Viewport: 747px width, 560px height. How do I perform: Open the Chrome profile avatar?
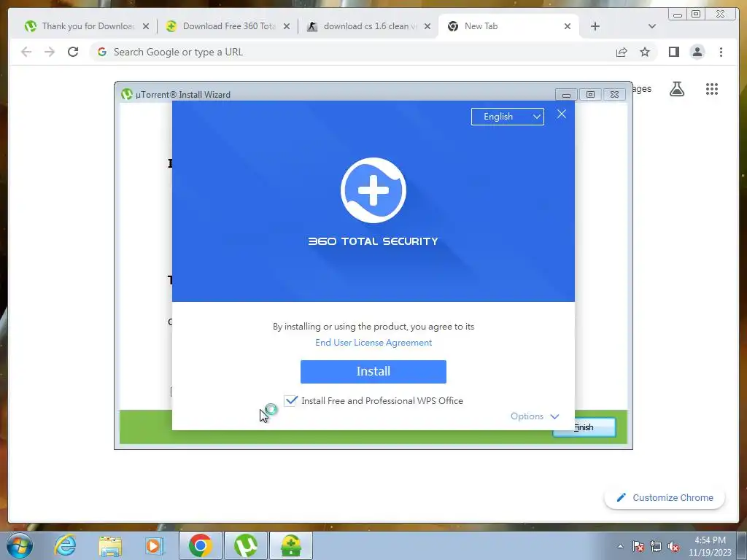click(x=697, y=52)
